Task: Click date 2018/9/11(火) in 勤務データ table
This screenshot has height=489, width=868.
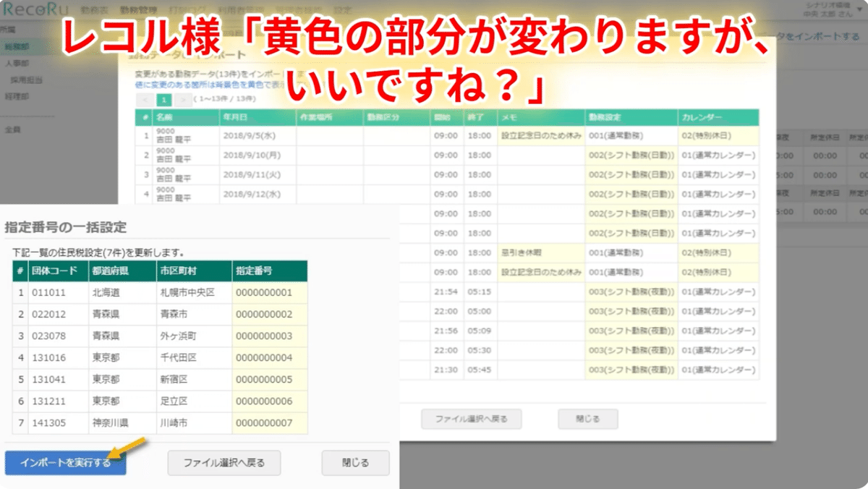Action: click(x=258, y=174)
